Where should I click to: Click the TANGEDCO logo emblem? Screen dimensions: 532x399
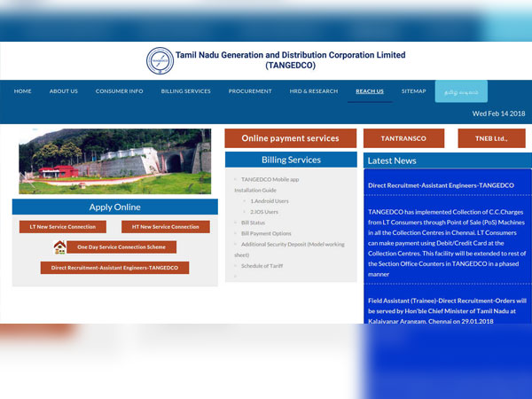click(x=160, y=60)
